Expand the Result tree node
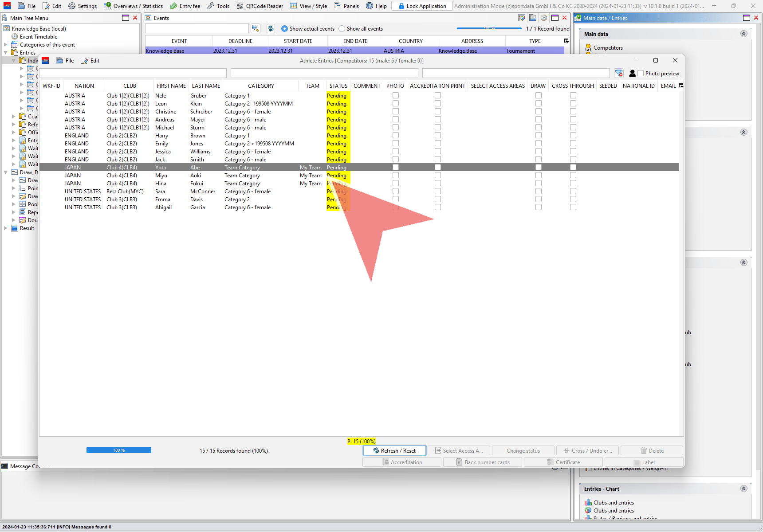Screen dimensions: 763x532 point(6,228)
